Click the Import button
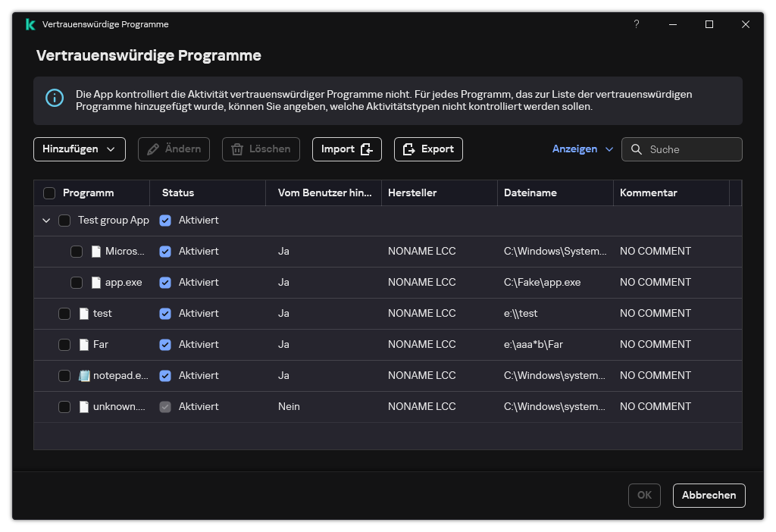776x532 pixels. 346,149
